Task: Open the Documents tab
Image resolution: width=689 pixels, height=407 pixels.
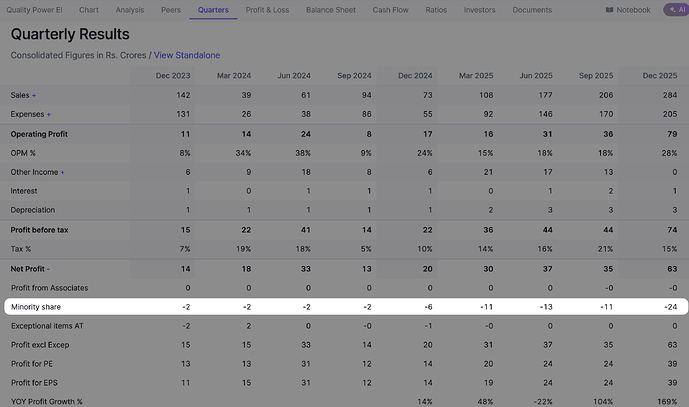Action: click(x=532, y=10)
